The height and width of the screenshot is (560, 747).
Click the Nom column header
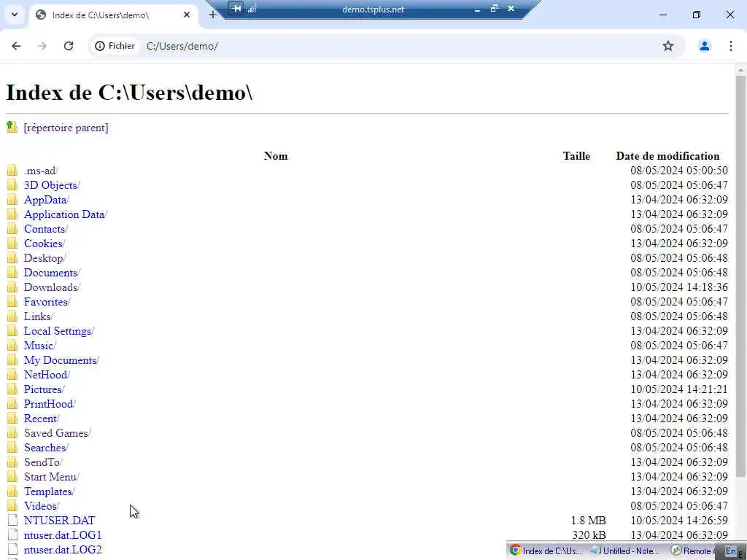[276, 156]
